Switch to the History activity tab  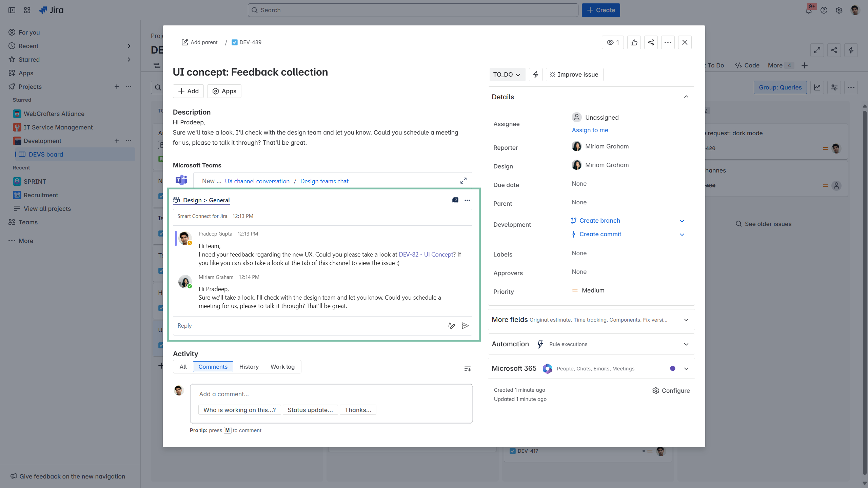(249, 367)
